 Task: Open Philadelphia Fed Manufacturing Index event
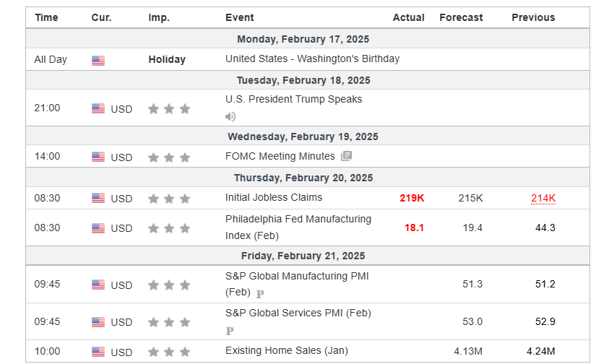[x=298, y=227]
